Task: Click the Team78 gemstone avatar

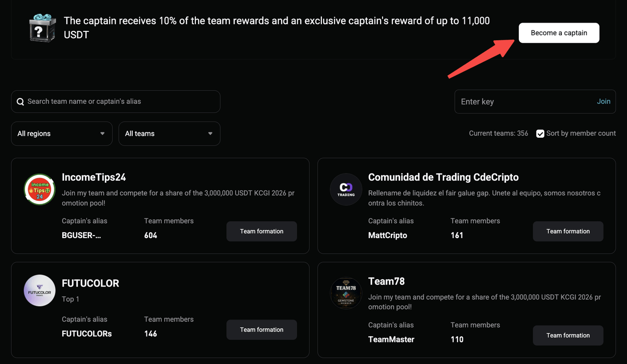Action: (x=346, y=293)
